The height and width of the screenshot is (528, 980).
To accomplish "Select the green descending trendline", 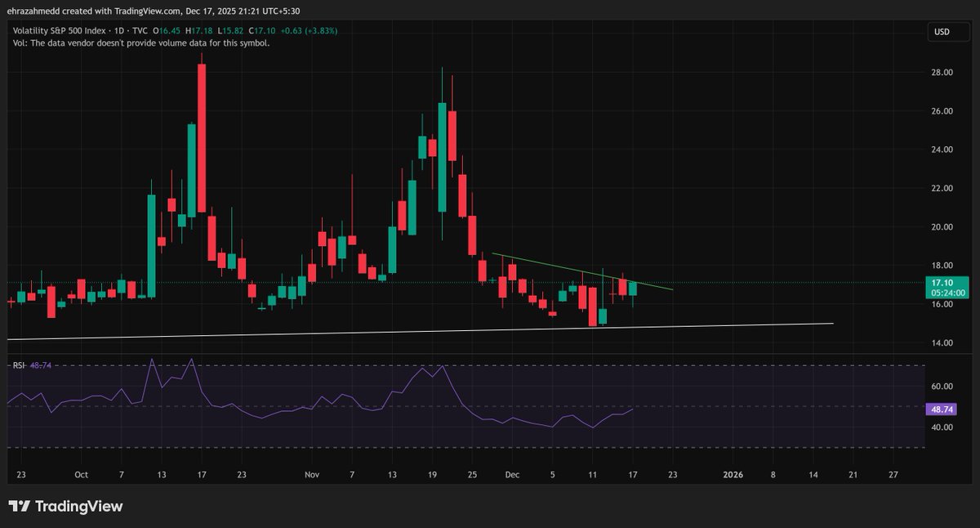I will tap(581, 271).
